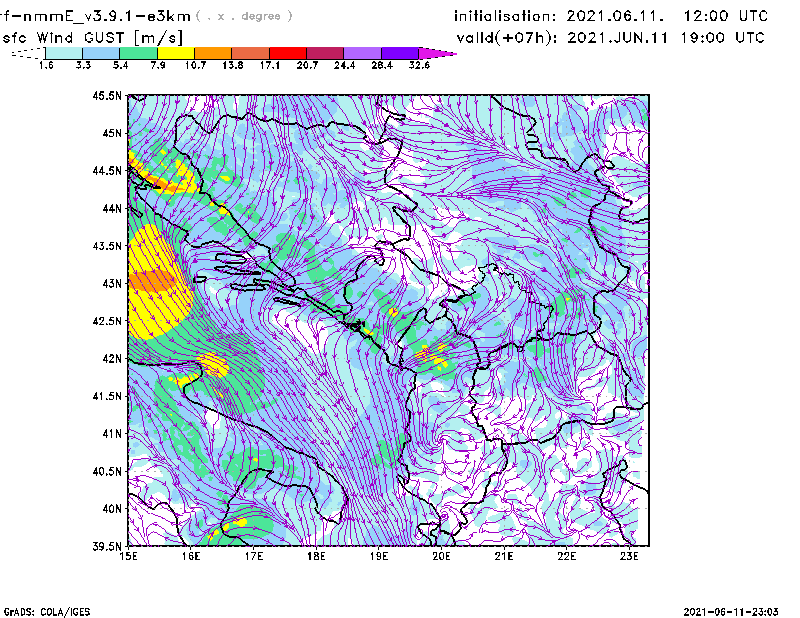Click the legend value 13.8

coord(233,65)
